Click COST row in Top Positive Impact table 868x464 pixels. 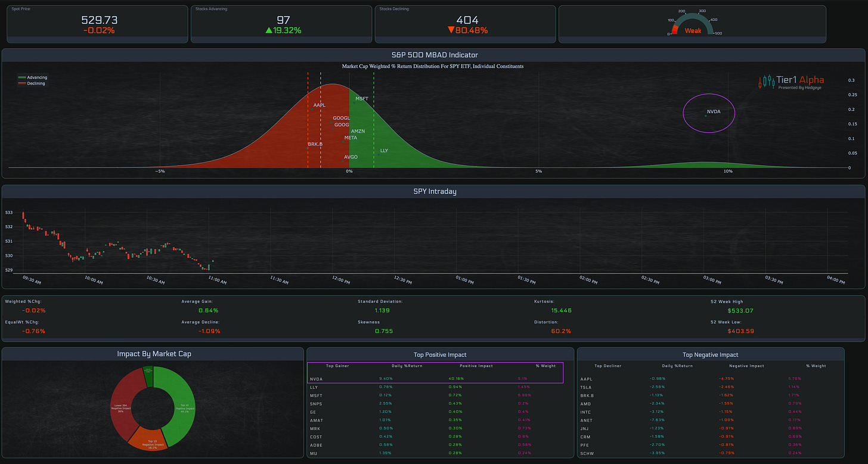[x=439, y=437]
